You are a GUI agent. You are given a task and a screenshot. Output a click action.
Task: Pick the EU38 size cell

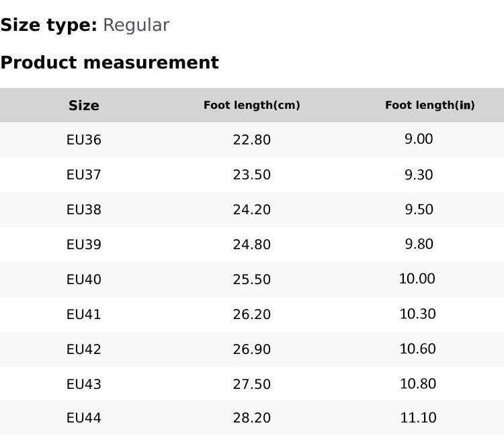(x=84, y=210)
